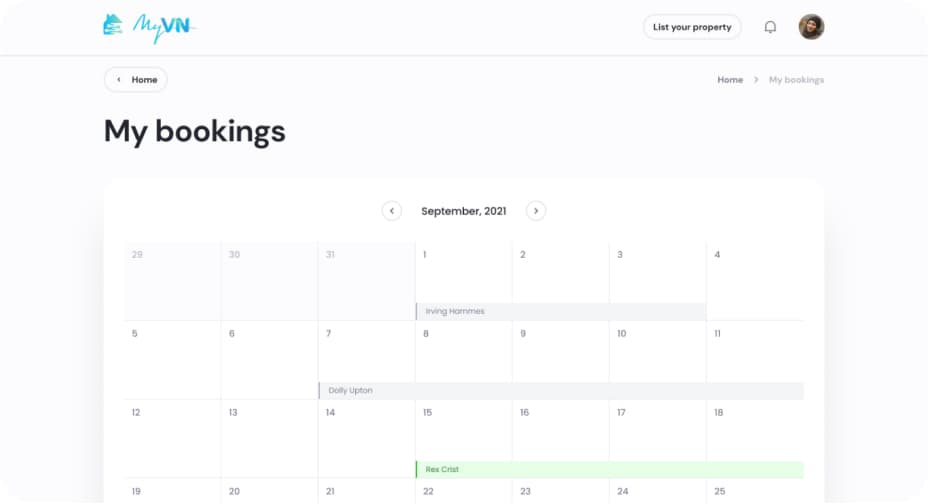928x504 pixels.
Task: Select day 23 on the calendar
Action: (x=560, y=491)
